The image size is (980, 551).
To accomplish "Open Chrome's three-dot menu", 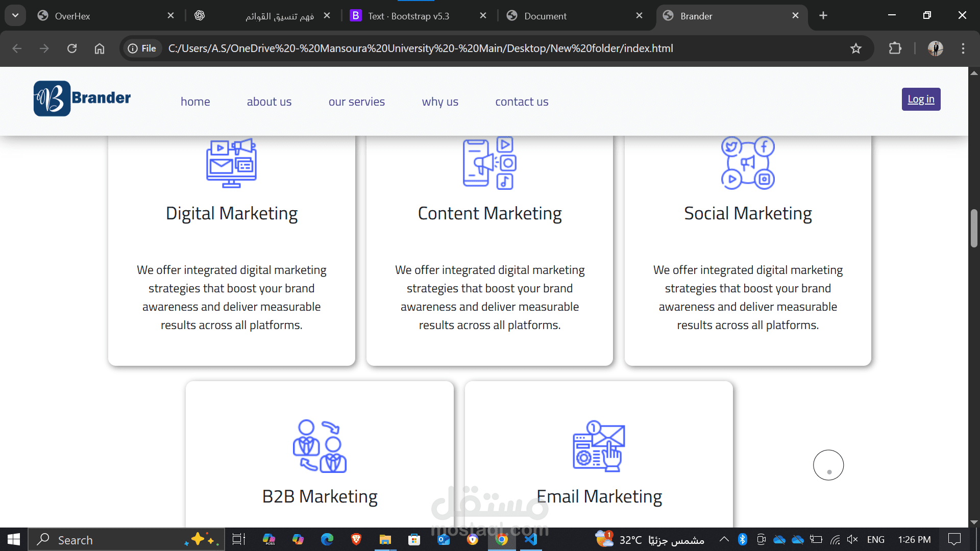I will pos(963,48).
